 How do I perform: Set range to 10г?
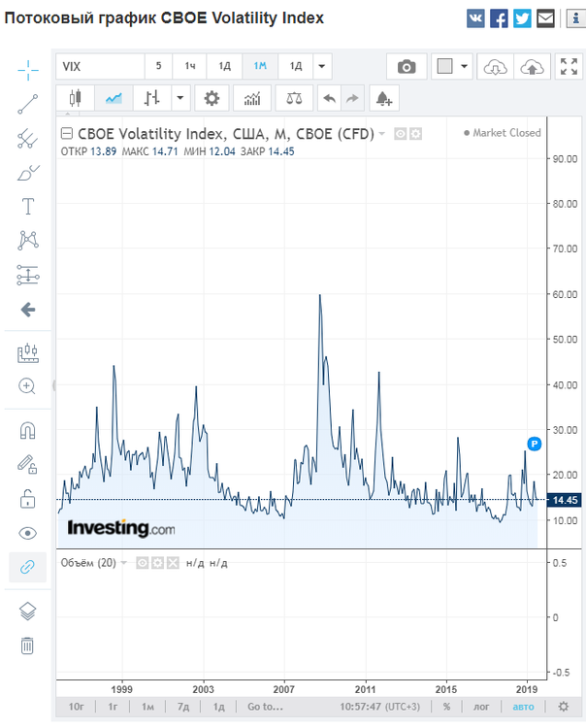[76, 707]
